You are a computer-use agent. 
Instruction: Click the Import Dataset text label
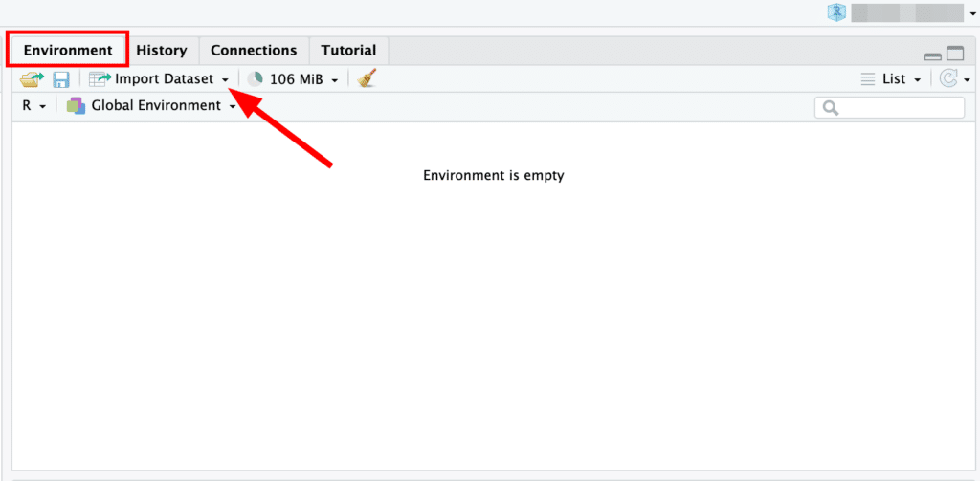click(164, 79)
